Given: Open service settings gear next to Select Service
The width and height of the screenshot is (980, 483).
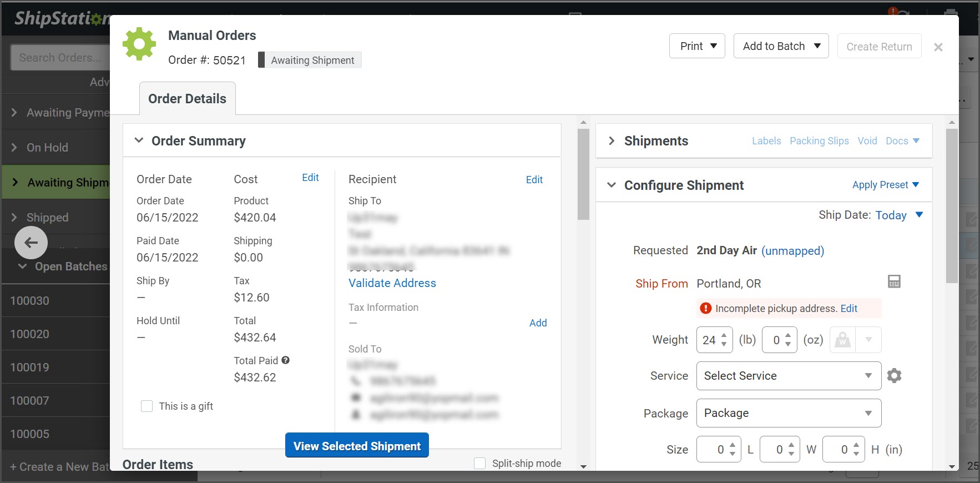Looking at the screenshot, I should (x=894, y=376).
